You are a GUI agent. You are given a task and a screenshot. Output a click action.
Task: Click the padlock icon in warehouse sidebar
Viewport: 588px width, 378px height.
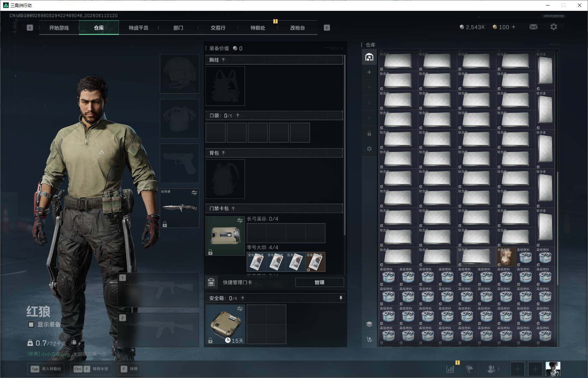(369, 133)
